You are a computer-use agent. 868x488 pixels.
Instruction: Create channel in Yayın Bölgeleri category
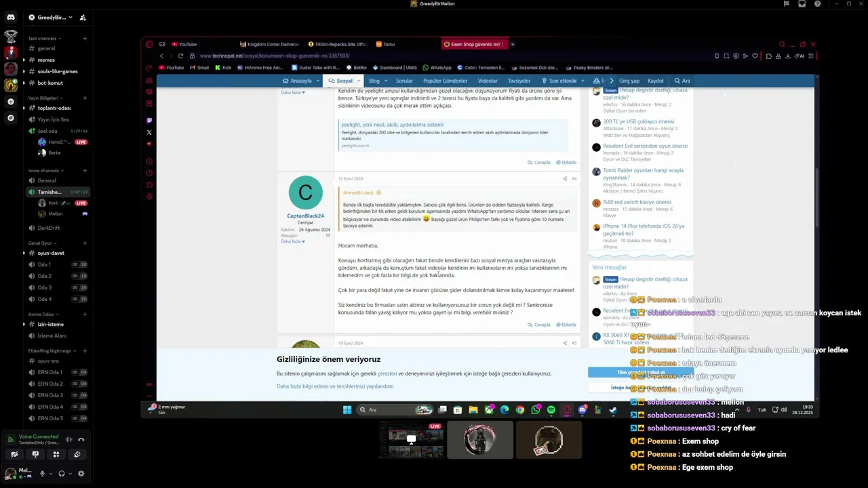pyautogui.click(x=85, y=98)
